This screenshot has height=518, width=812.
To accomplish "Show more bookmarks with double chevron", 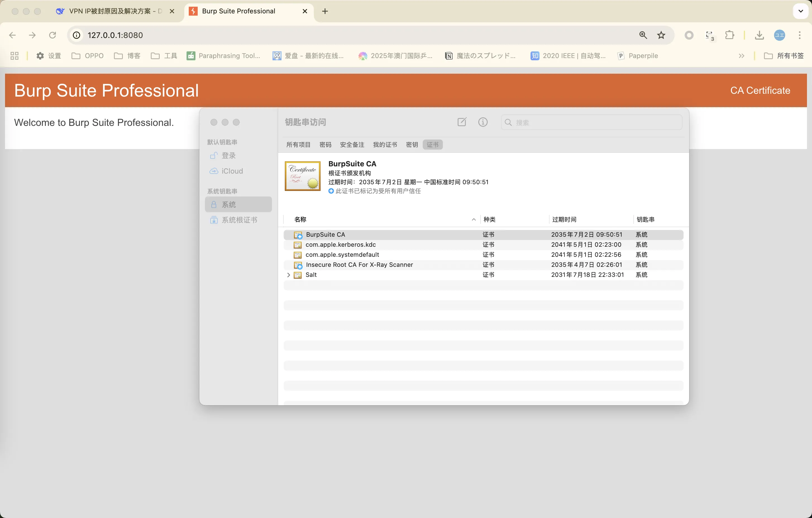I will point(741,56).
